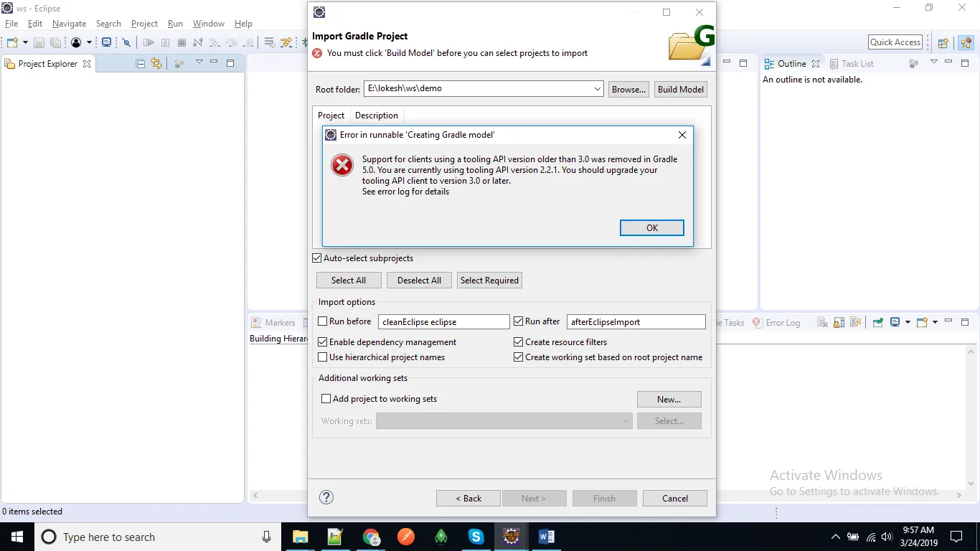This screenshot has width=980, height=551.
Task: Open File Explorer from the taskbar
Action: pyautogui.click(x=300, y=537)
